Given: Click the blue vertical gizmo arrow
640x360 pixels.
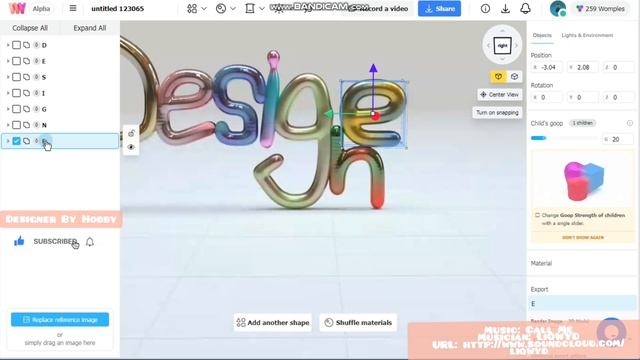Looking at the screenshot, I should pyautogui.click(x=373, y=69).
